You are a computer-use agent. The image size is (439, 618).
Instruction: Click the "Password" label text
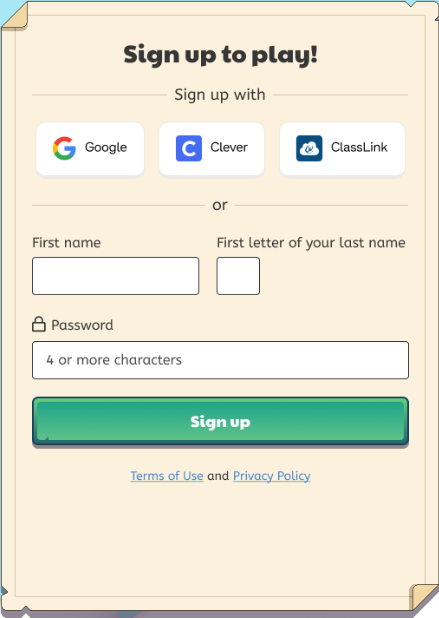tap(82, 325)
